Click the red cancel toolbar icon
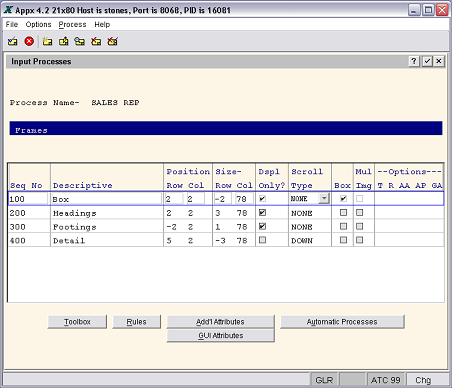 [x=29, y=41]
